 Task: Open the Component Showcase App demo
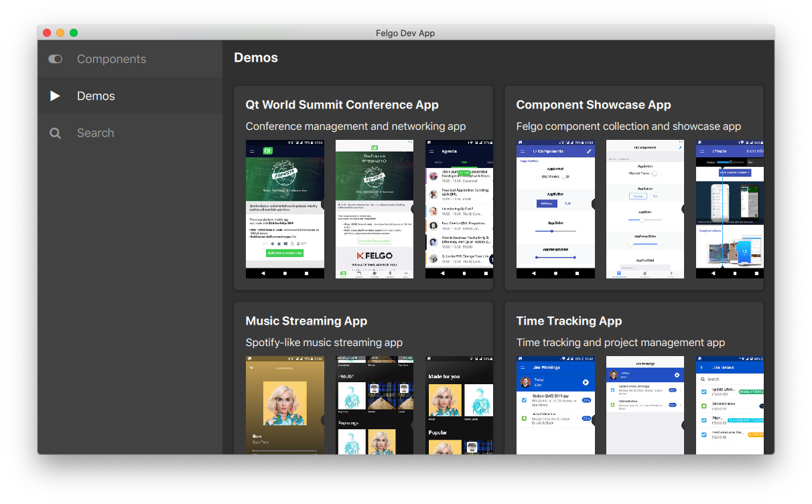(594, 104)
